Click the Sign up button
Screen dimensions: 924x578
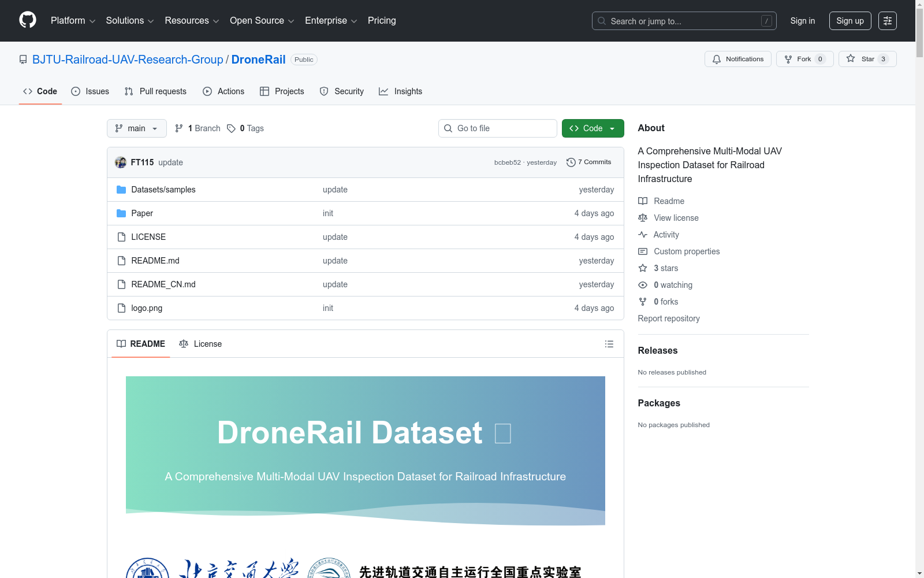point(850,21)
